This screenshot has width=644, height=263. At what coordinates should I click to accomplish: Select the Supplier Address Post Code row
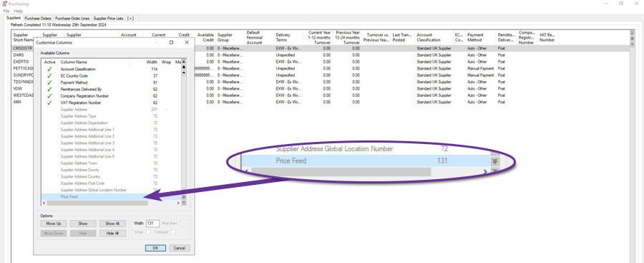click(112, 183)
